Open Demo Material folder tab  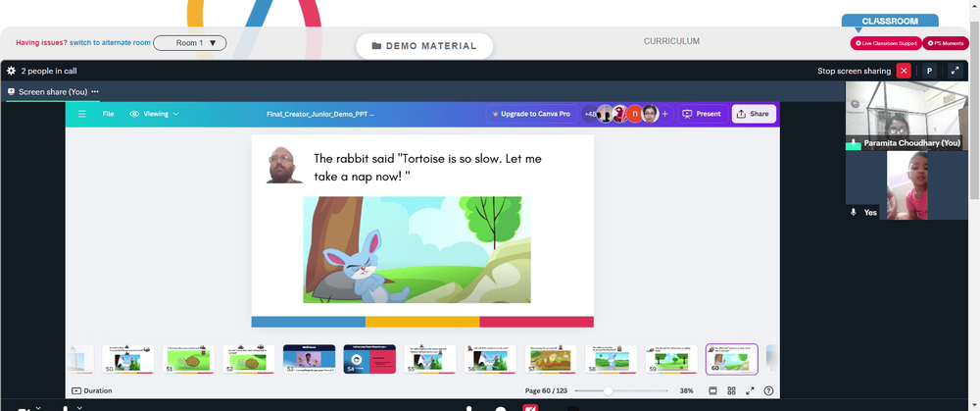pos(424,46)
